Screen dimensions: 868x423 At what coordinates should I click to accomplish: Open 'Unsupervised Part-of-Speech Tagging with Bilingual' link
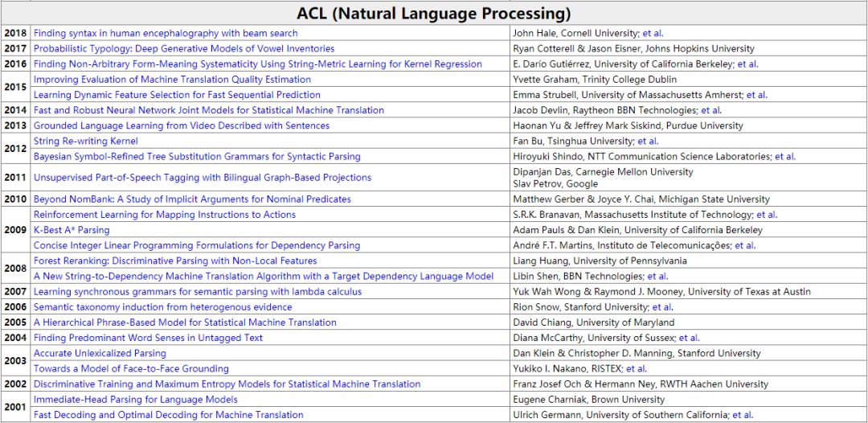tap(203, 178)
